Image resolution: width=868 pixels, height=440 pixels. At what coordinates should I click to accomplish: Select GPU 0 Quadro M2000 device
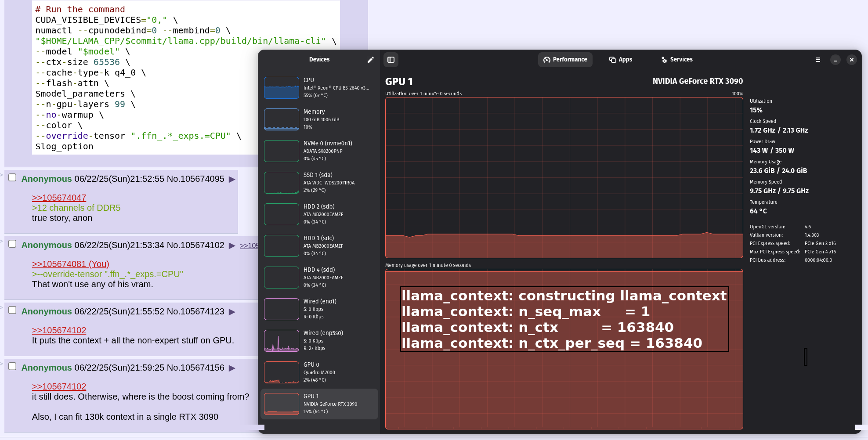point(319,372)
